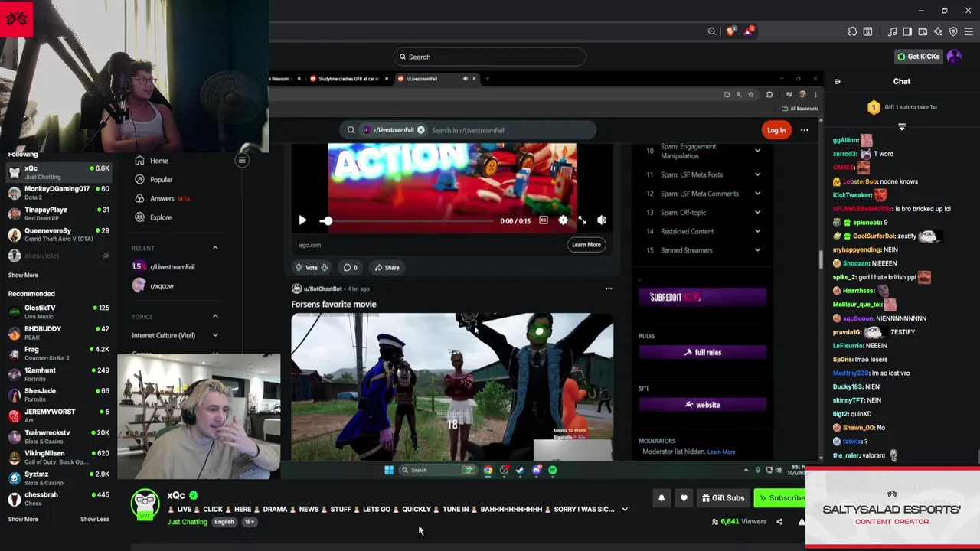Mute the Lego ad video volume
Screen dimensions: 980x551
tap(602, 220)
